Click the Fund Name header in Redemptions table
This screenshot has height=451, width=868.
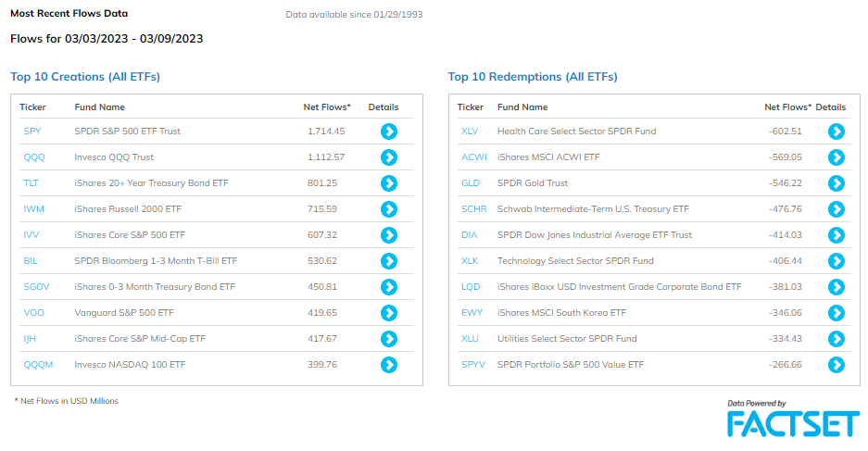click(522, 107)
